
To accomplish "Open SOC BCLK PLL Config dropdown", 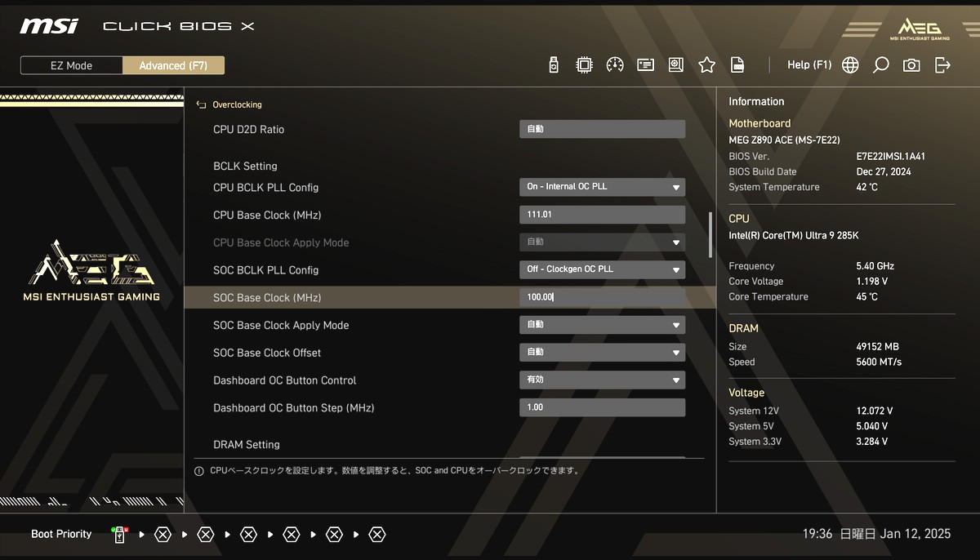I will [602, 269].
